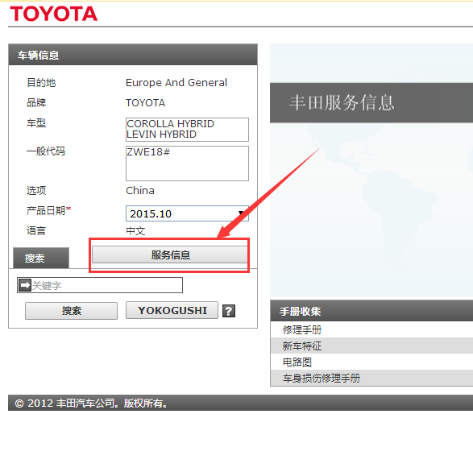Image resolution: width=473 pixels, height=476 pixels.
Task: Focus the 关键字 search input
Action: [x=100, y=285]
